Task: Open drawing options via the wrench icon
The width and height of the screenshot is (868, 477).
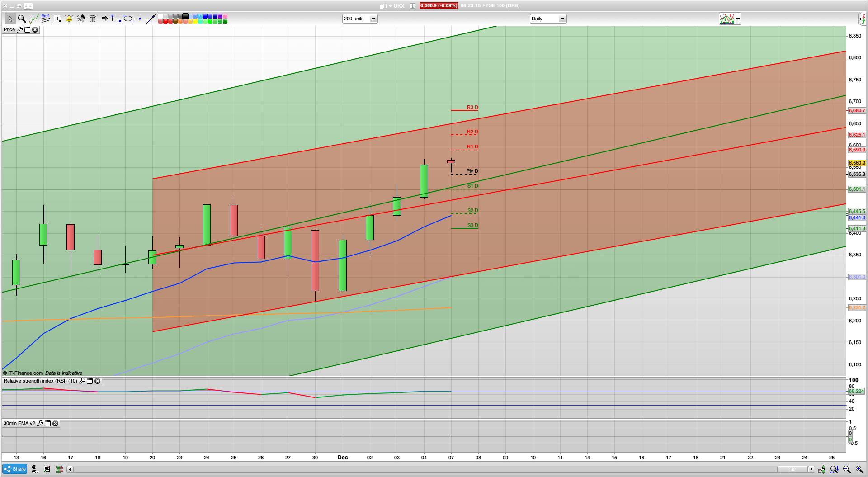Action: pos(81,19)
